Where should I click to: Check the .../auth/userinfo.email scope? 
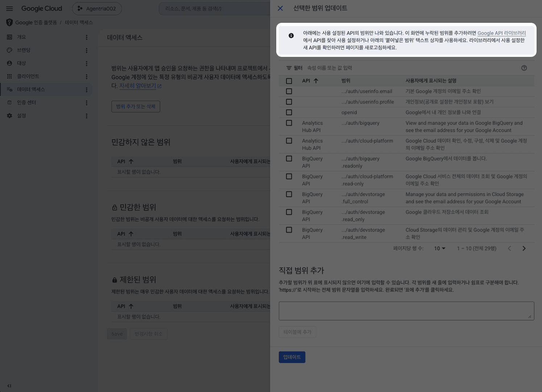point(289,91)
